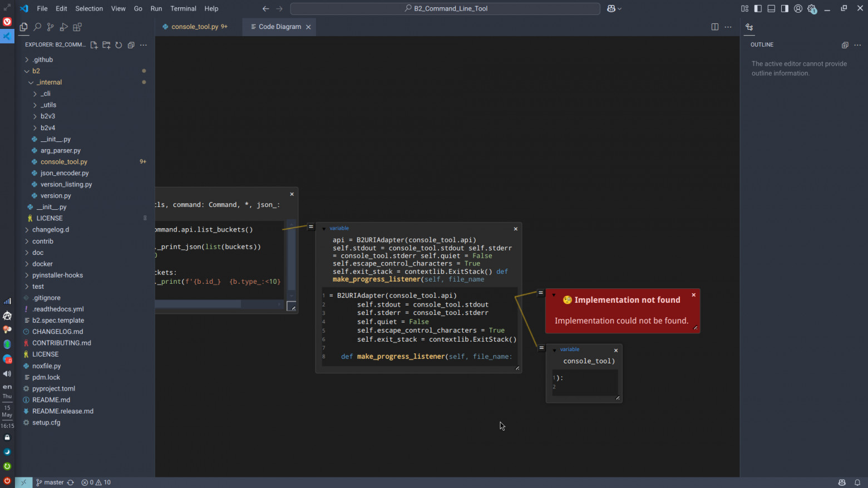Open the Extensions view
868x488 pixels.
tap(78, 27)
